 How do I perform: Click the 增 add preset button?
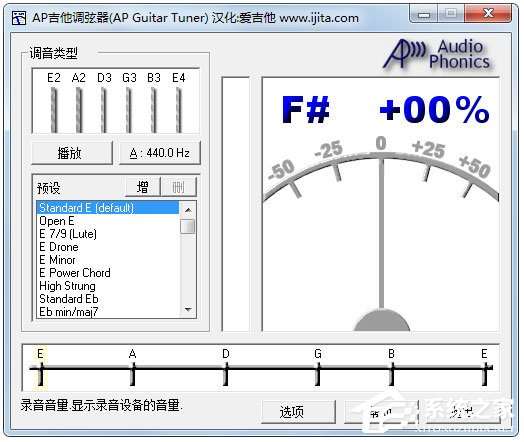(x=143, y=187)
